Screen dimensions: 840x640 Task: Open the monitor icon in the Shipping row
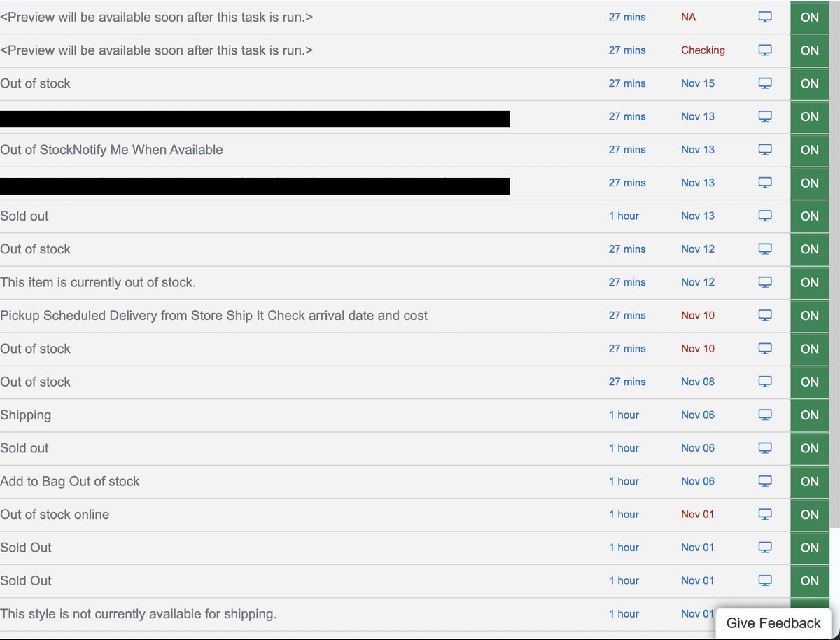[x=765, y=415]
